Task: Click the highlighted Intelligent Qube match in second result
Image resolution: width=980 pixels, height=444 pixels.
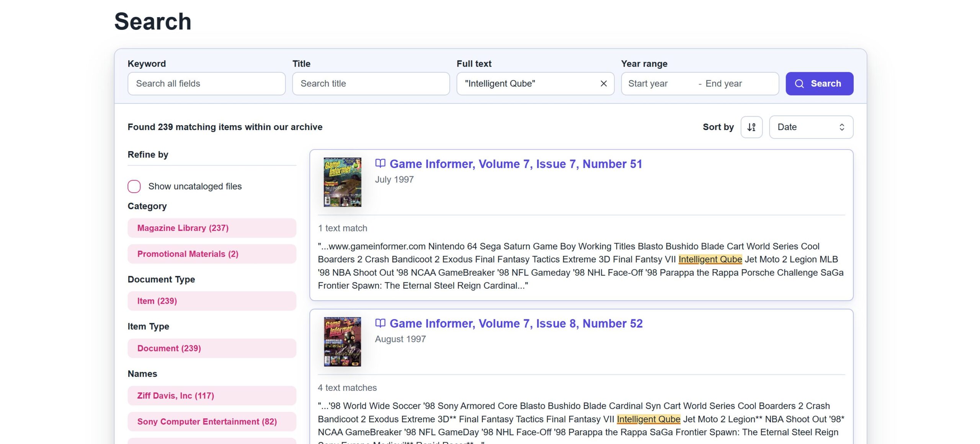Action: (649, 419)
